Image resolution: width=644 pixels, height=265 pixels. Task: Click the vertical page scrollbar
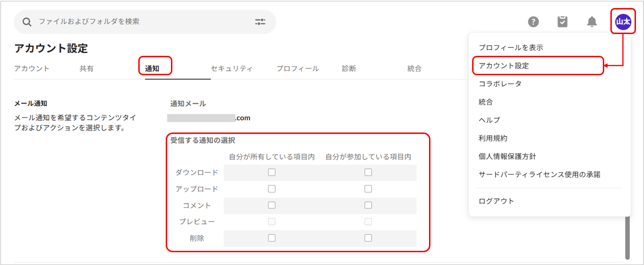coord(628,237)
